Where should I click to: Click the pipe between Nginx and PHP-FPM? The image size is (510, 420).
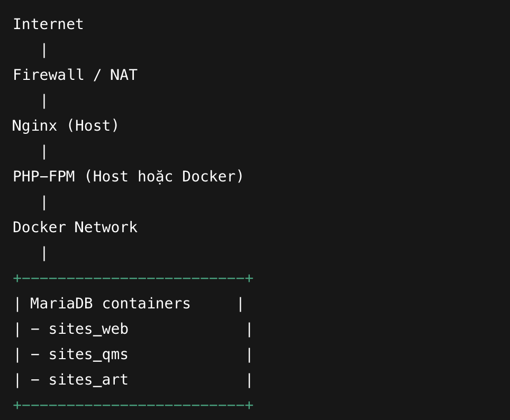coord(44,151)
